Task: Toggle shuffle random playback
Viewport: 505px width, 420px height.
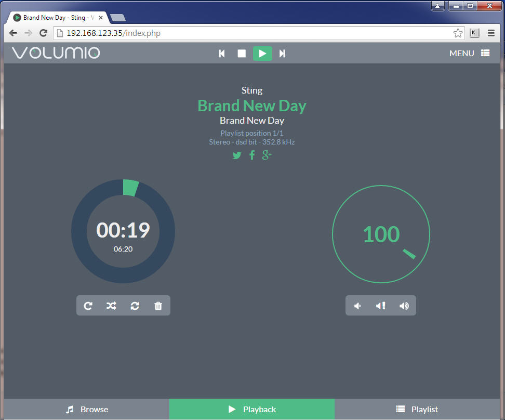Action: (111, 306)
